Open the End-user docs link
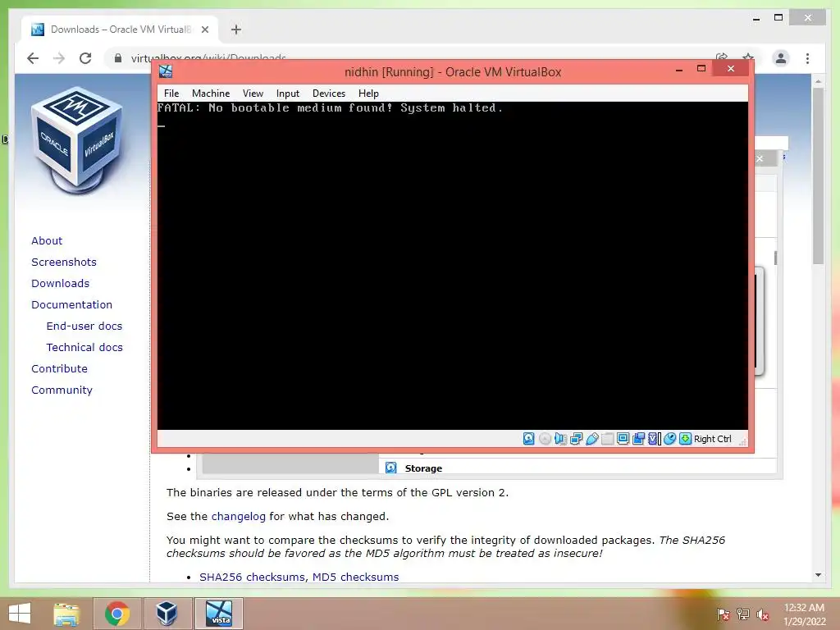840x630 pixels. [x=84, y=326]
